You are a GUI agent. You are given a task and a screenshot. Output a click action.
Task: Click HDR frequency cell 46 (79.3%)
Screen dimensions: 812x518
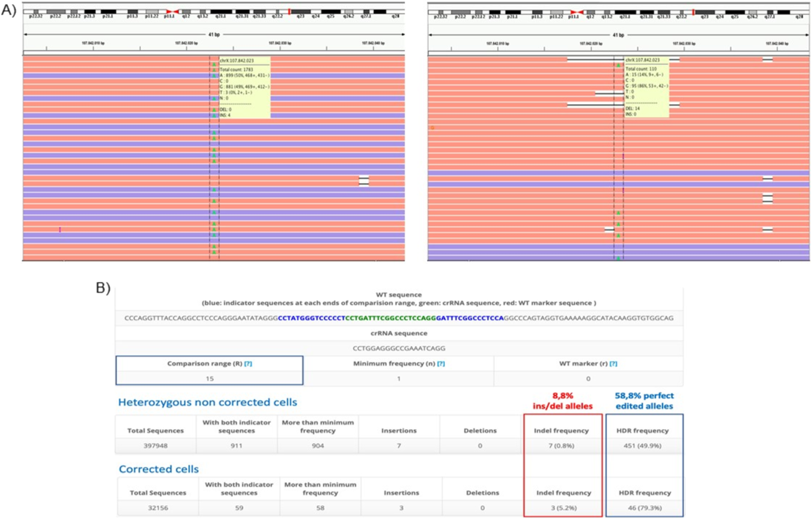pyautogui.click(x=644, y=508)
